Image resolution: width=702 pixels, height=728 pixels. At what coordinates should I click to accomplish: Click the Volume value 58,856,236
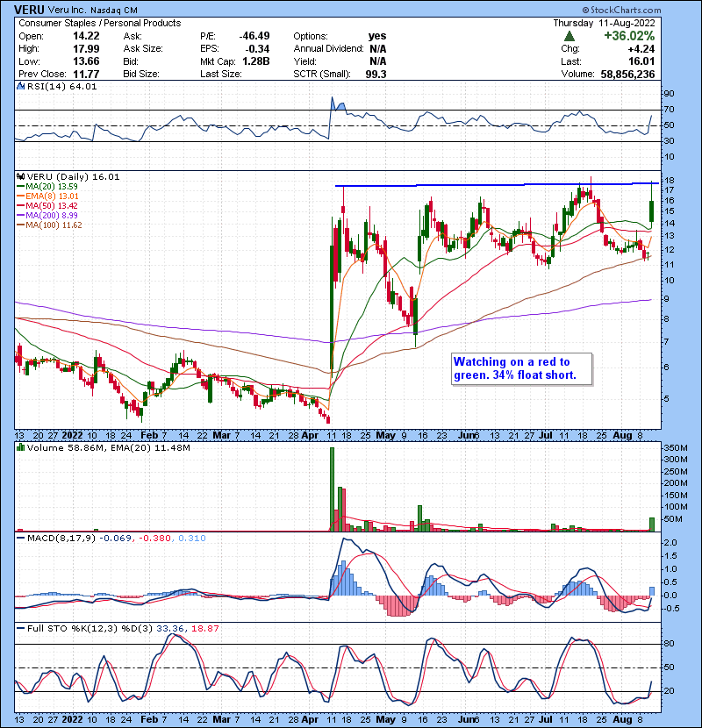[x=627, y=74]
